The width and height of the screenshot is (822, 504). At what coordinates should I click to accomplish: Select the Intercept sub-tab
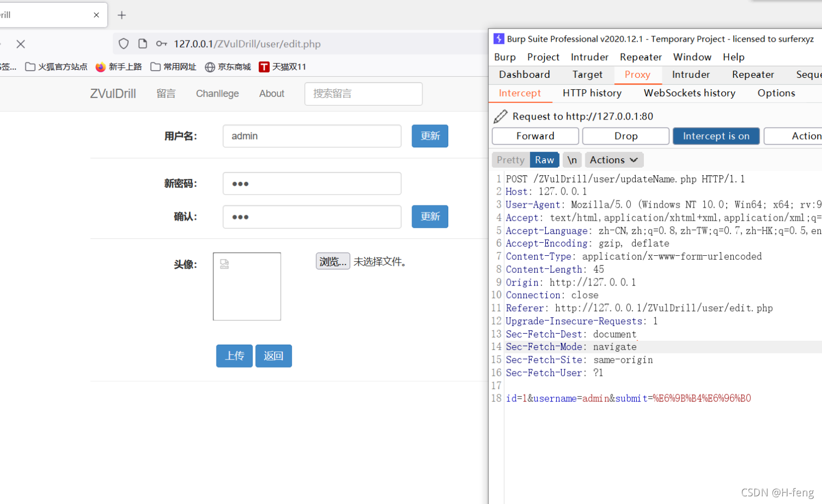point(520,93)
